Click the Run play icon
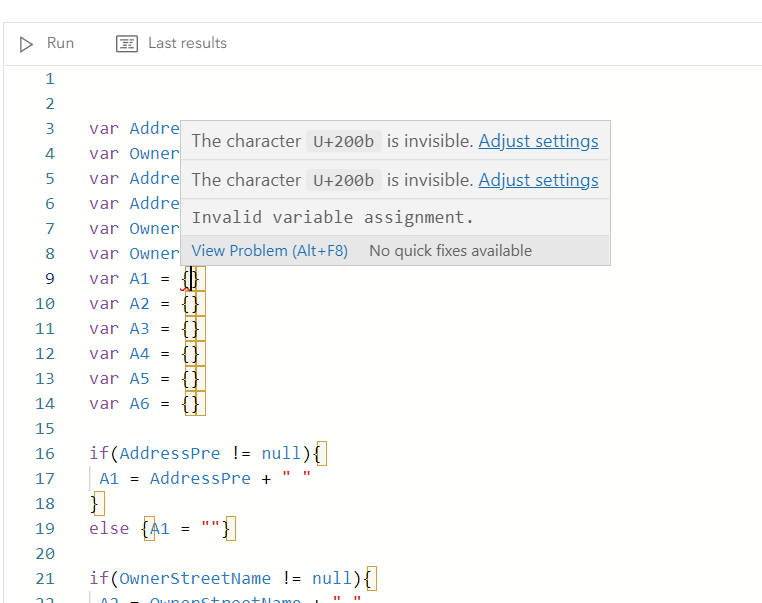This screenshot has height=603, width=762. click(27, 43)
